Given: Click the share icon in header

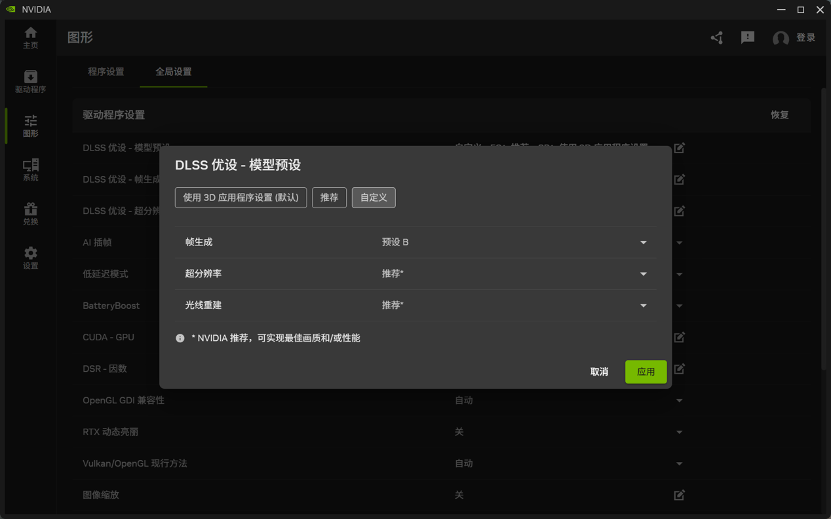Looking at the screenshot, I should pyautogui.click(x=717, y=38).
